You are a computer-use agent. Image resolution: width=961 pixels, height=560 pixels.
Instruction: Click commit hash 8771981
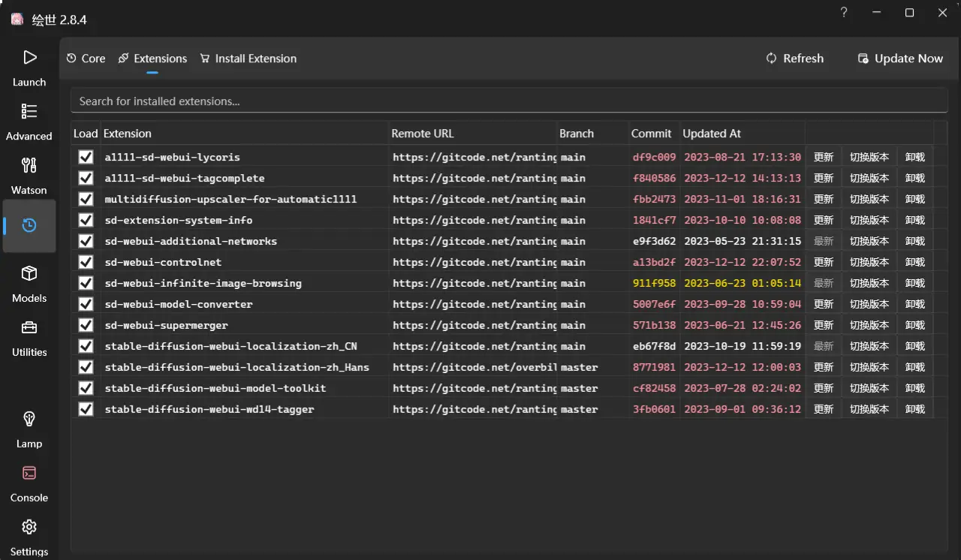point(654,367)
